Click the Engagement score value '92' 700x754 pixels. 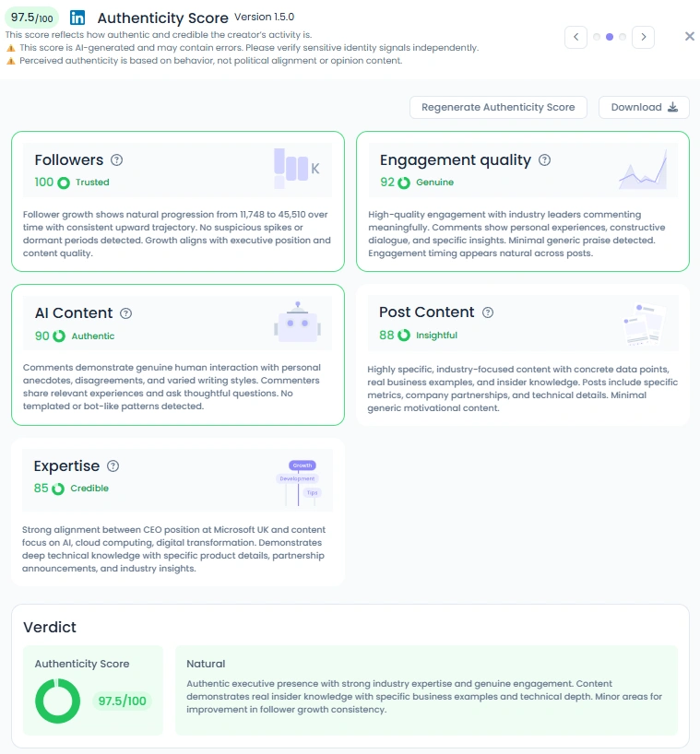click(387, 183)
